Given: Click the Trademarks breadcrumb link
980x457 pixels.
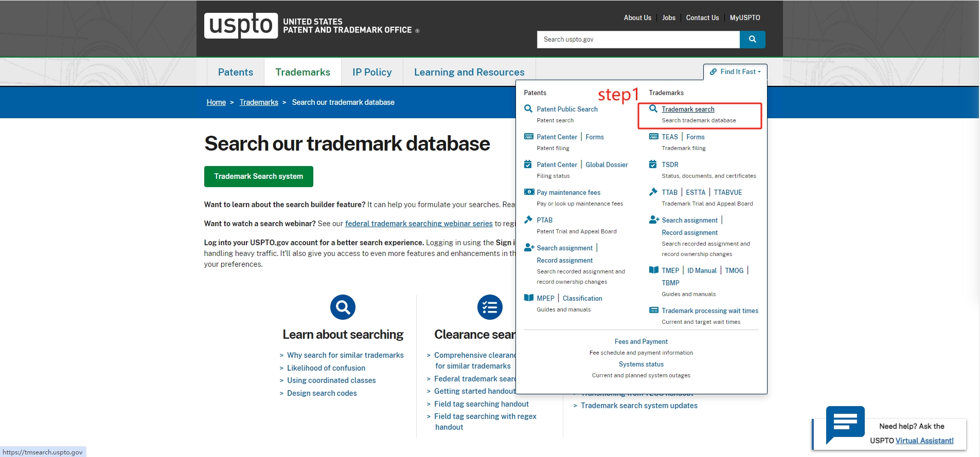Looking at the screenshot, I should pos(259,102).
